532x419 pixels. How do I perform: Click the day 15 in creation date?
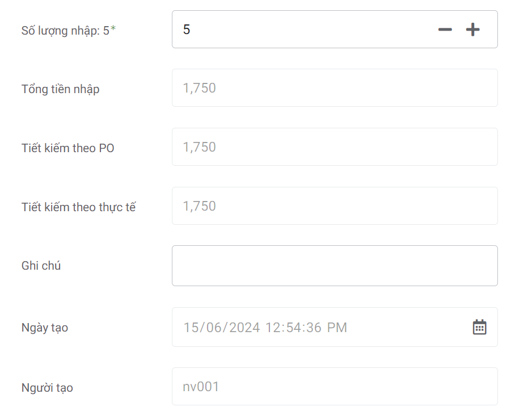[x=191, y=328]
